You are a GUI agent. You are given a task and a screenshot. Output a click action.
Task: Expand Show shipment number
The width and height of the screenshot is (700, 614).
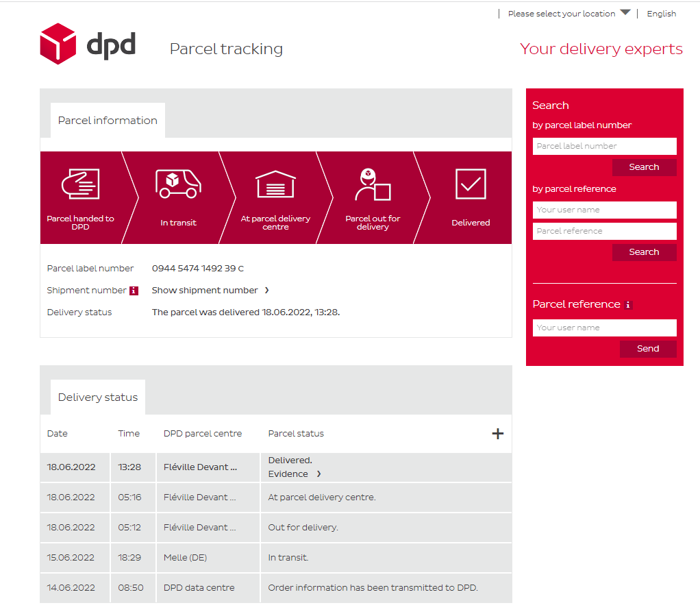210,291
